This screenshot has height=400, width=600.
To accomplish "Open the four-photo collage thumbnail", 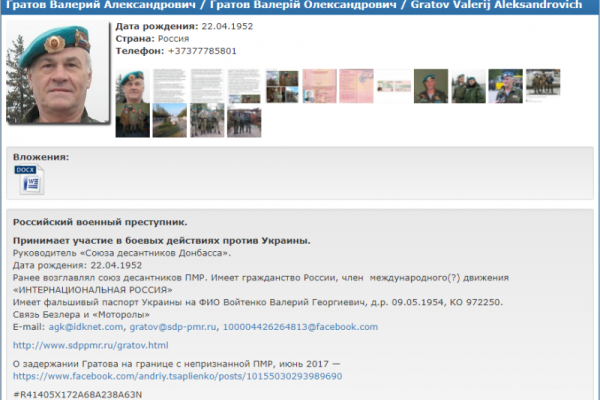I will (282, 87).
